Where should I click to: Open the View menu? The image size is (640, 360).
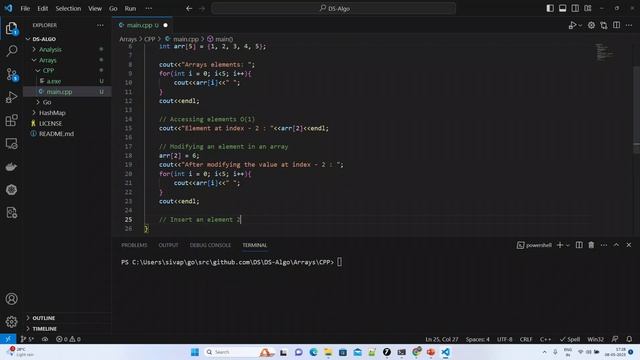pyautogui.click(x=95, y=8)
